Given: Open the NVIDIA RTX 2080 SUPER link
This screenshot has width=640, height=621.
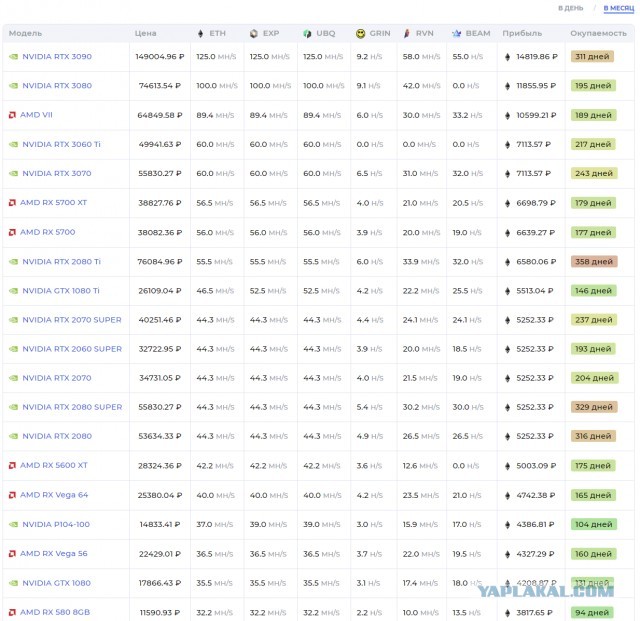Looking at the screenshot, I should pyautogui.click(x=72, y=407).
